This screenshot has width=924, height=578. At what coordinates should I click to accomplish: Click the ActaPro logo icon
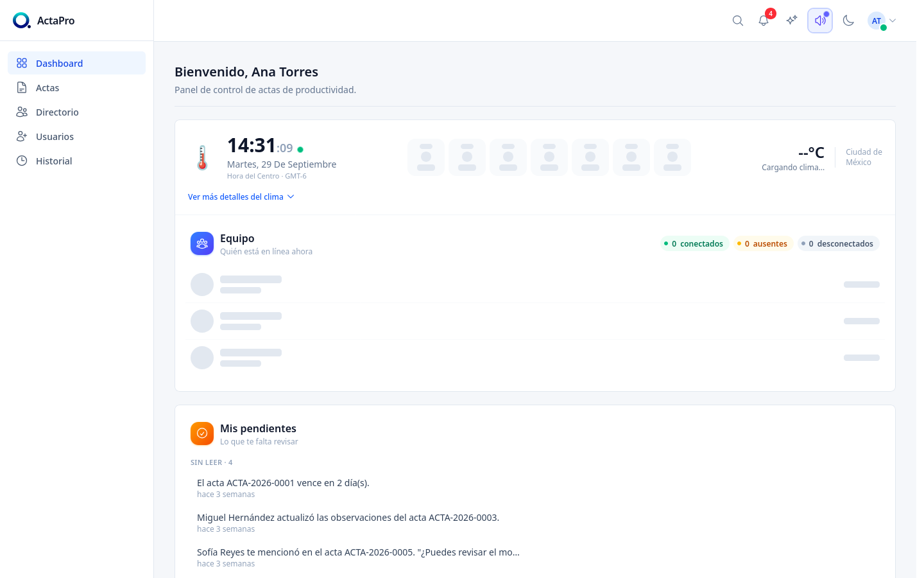pyautogui.click(x=21, y=21)
